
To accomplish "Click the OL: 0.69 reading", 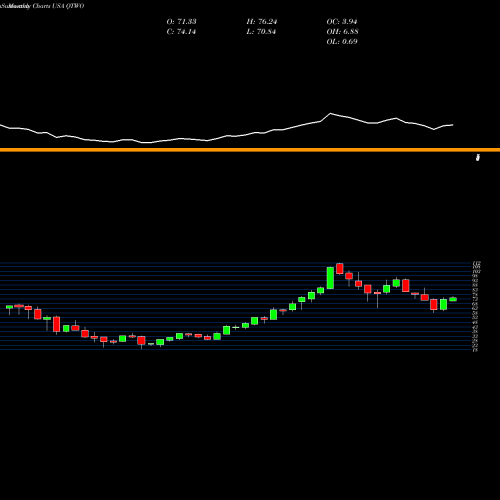I will pyautogui.click(x=342, y=42).
